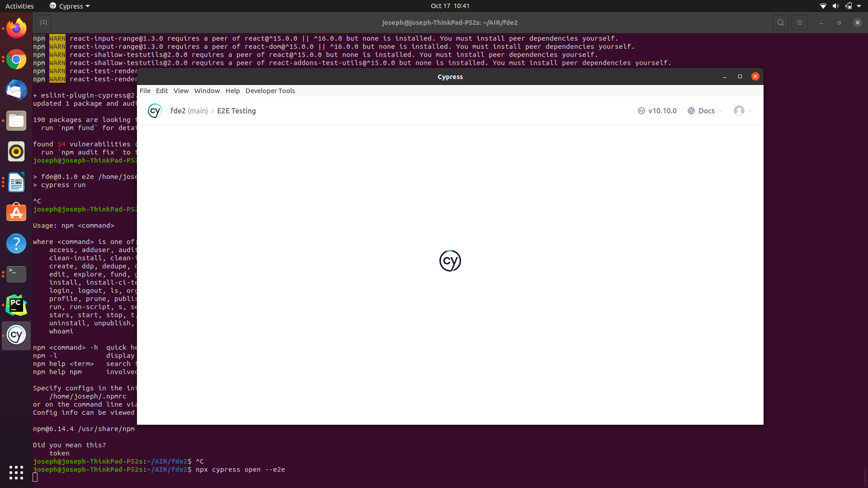The width and height of the screenshot is (868, 488).
Task: Open the Edit menu in Cypress
Action: coord(162,91)
